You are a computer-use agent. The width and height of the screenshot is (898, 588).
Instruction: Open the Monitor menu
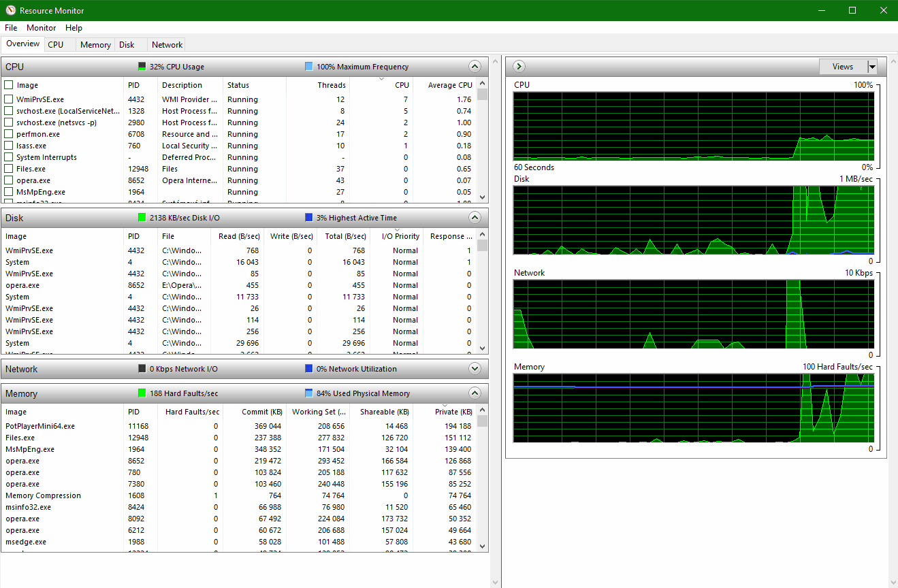pyautogui.click(x=42, y=28)
